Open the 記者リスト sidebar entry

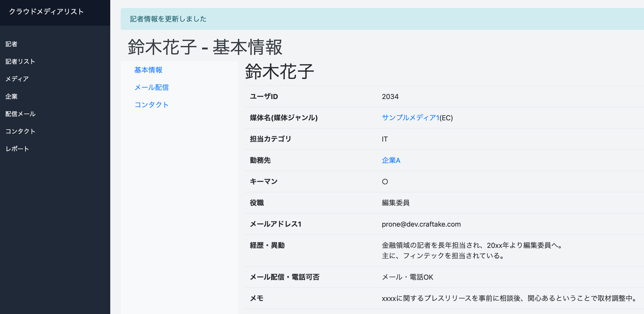point(20,61)
